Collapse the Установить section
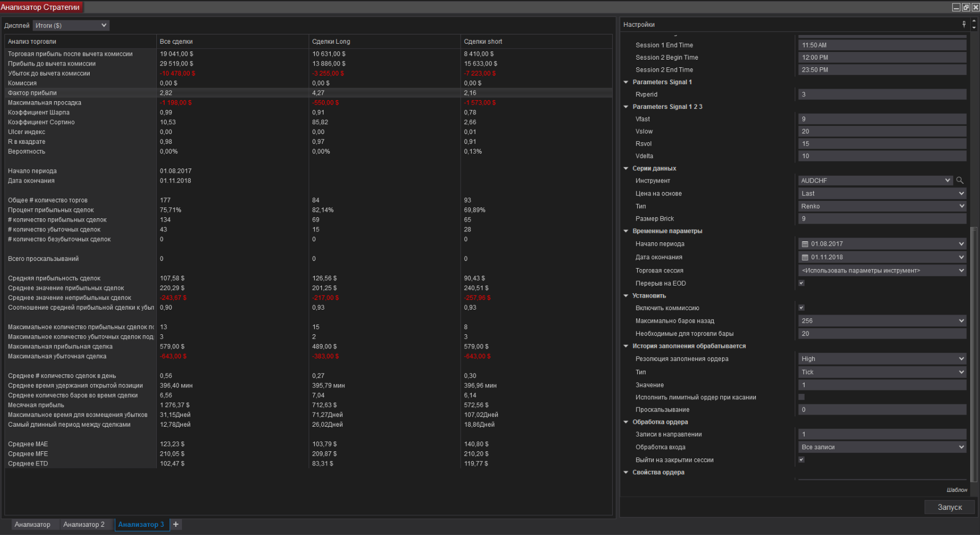 pos(626,295)
